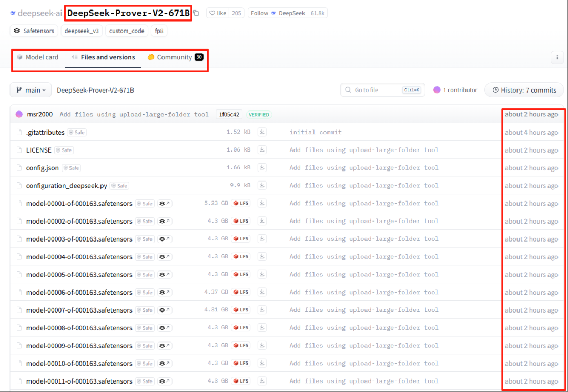
Task: Inspect tensors of model-00001 via safetensors viewer icon
Action: point(165,203)
